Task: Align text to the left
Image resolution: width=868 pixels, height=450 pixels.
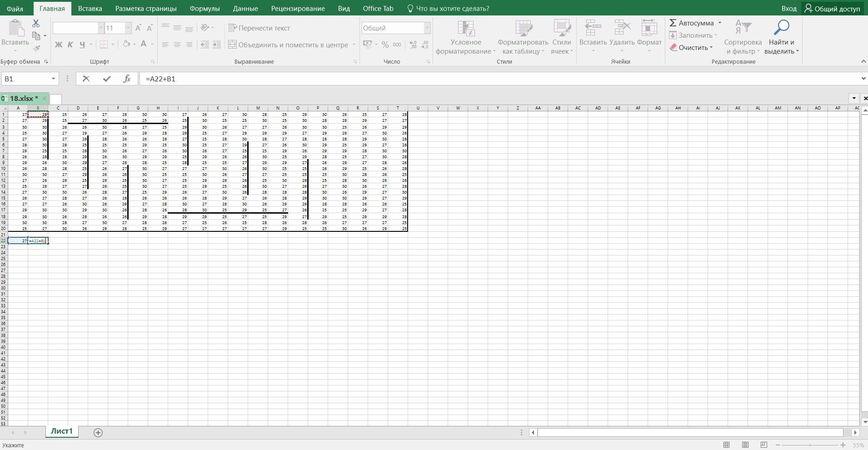Action: tap(165, 45)
